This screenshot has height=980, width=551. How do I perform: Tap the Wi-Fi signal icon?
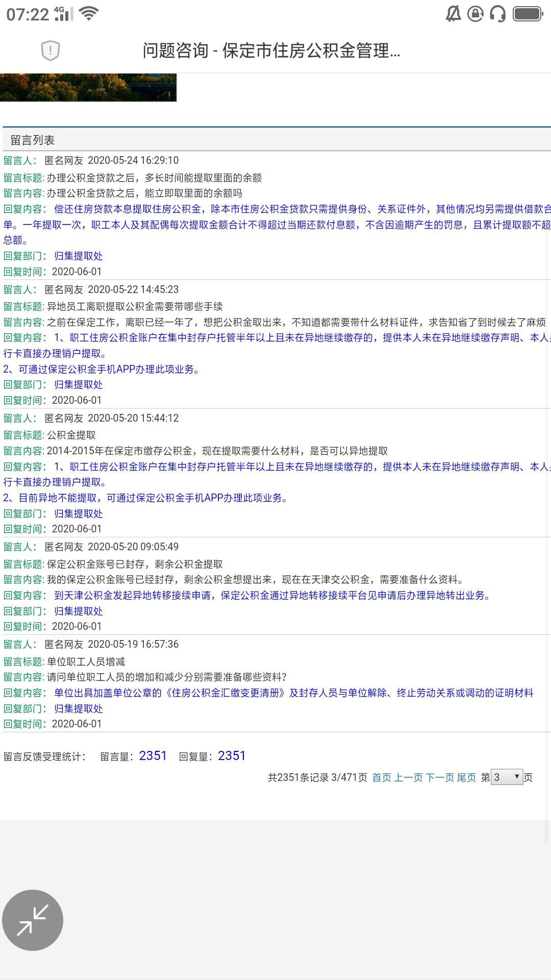(x=89, y=14)
